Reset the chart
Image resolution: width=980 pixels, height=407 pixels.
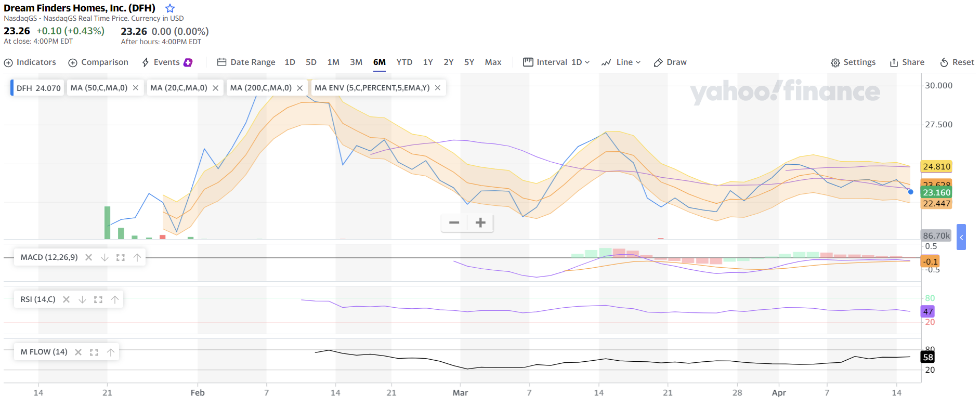[x=957, y=62]
